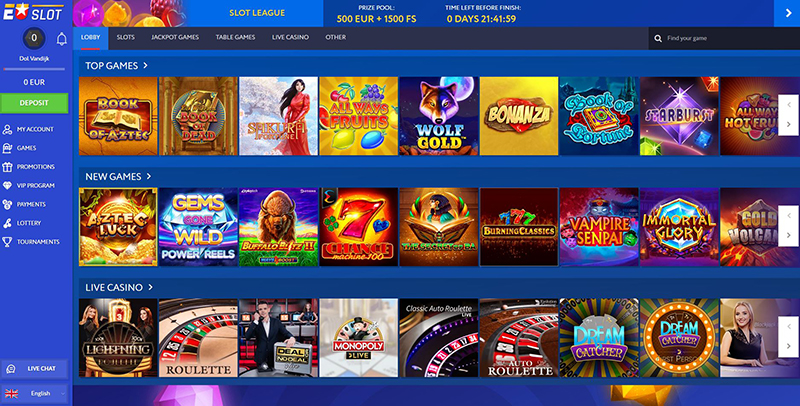Open the Promotions gift icon
Image resolution: width=800 pixels, height=406 pixels.
pos(7,167)
